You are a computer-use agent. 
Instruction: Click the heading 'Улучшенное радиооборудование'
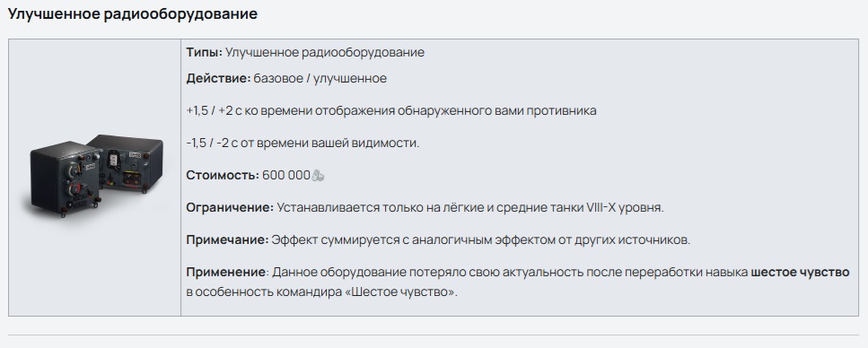(x=132, y=13)
